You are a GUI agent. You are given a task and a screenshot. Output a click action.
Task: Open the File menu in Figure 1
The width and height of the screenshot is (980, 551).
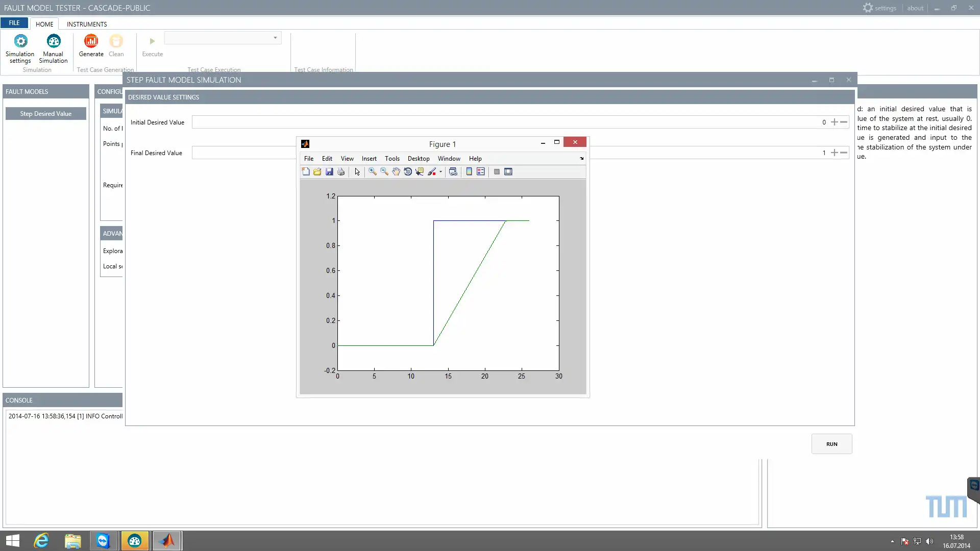click(x=309, y=159)
